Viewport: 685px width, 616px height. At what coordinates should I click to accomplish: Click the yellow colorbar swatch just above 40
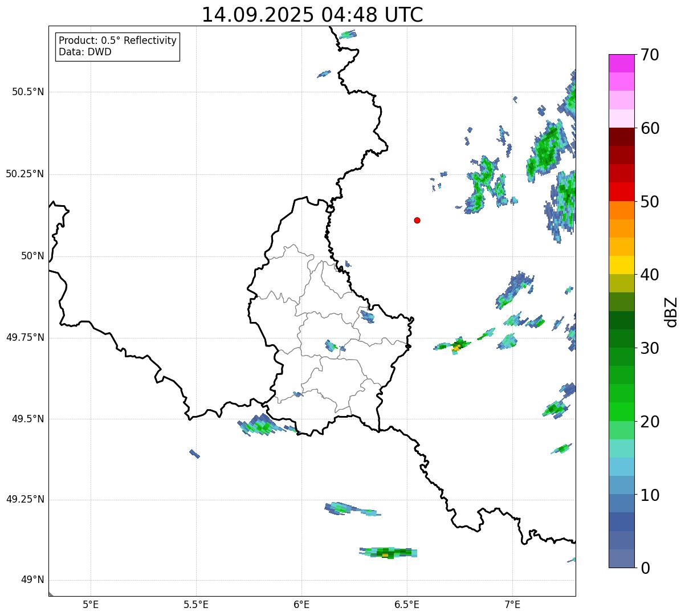pyautogui.click(x=622, y=265)
